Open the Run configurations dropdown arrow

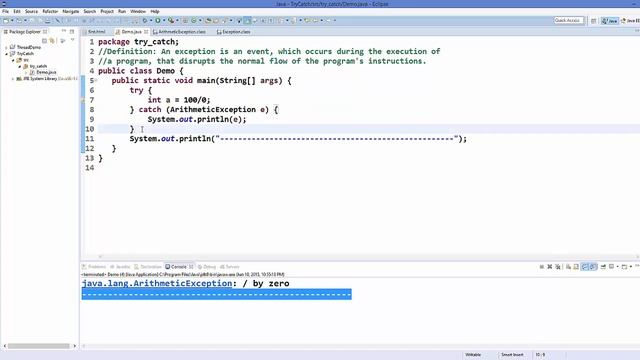click(164, 20)
